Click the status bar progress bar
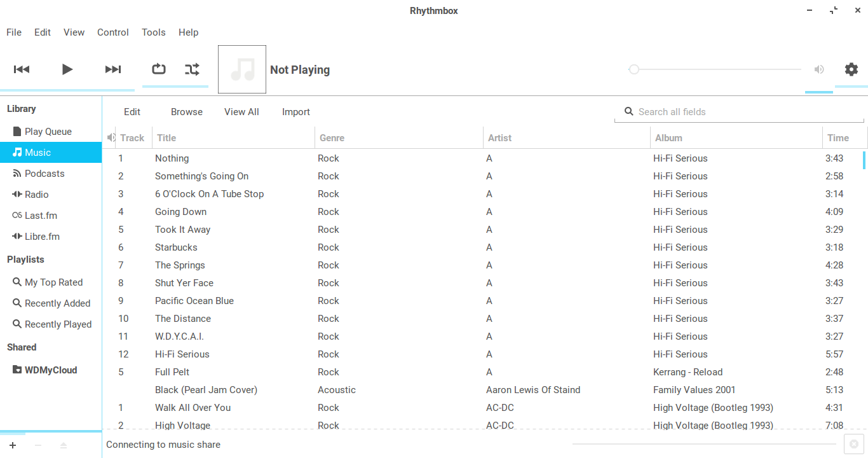This screenshot has width=868, height=458. coord(704,444)
